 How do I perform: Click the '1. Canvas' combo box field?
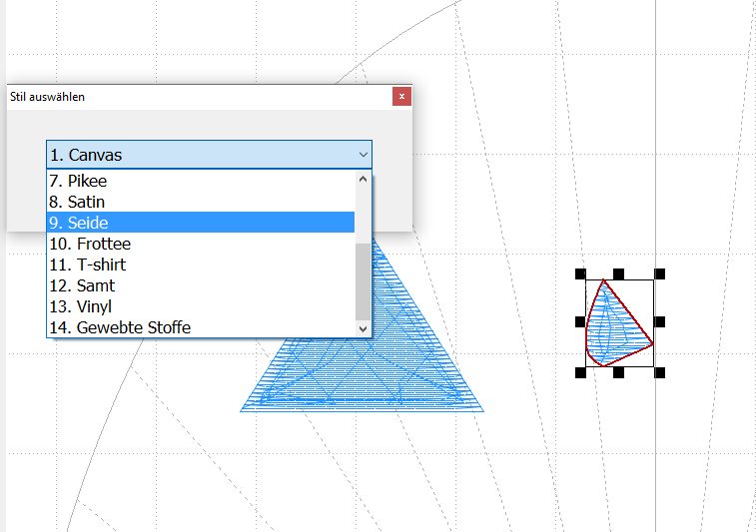pyautogui.click(x=209, y=155)
